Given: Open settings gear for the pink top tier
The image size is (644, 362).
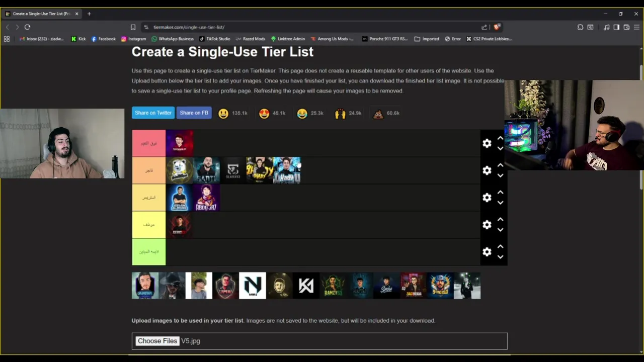Looking at the screenshot, I should [x=487, y=144].
